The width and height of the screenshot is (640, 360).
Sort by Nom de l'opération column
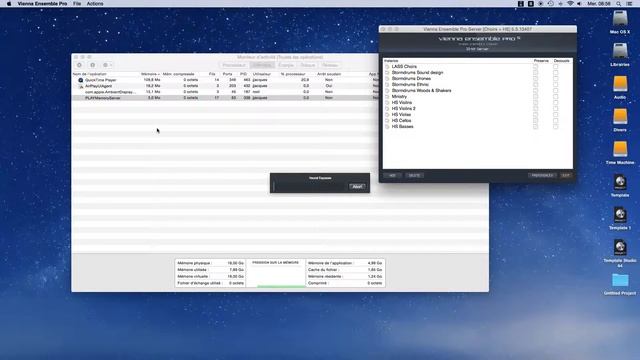click(89, 74)
